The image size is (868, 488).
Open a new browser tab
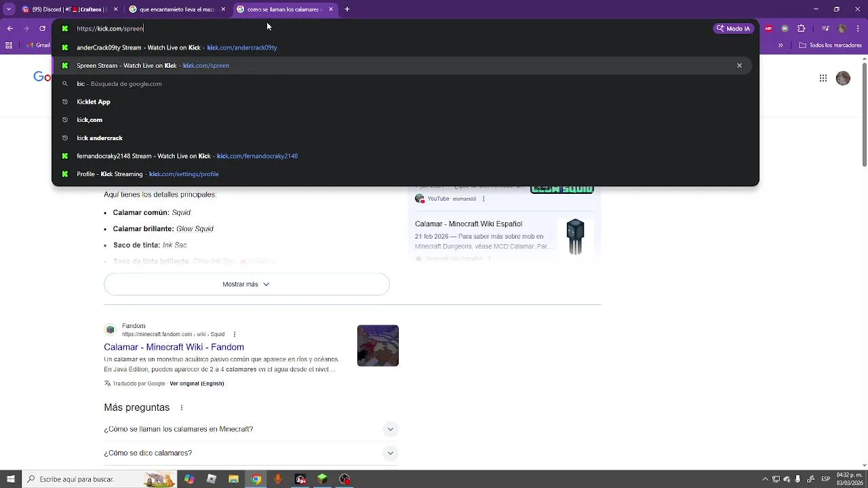tap(347, 9)
